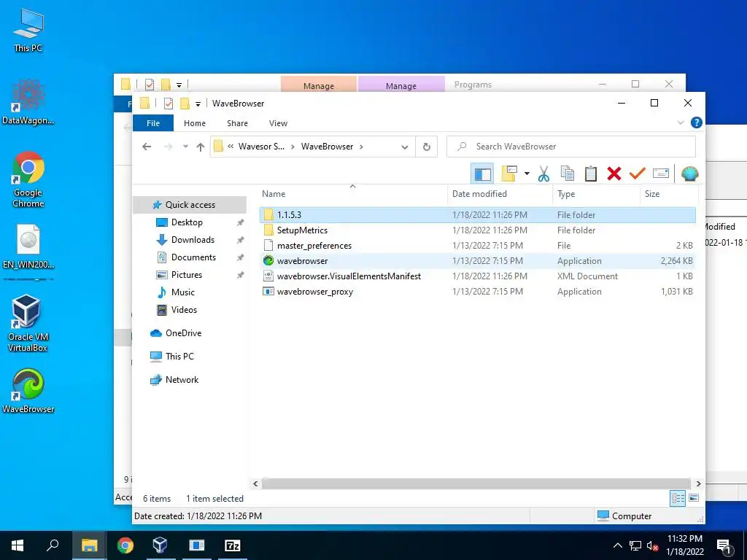This screenshot has width=747, height=560.
Task: Open the File ribbon tab
Action: 153,123
